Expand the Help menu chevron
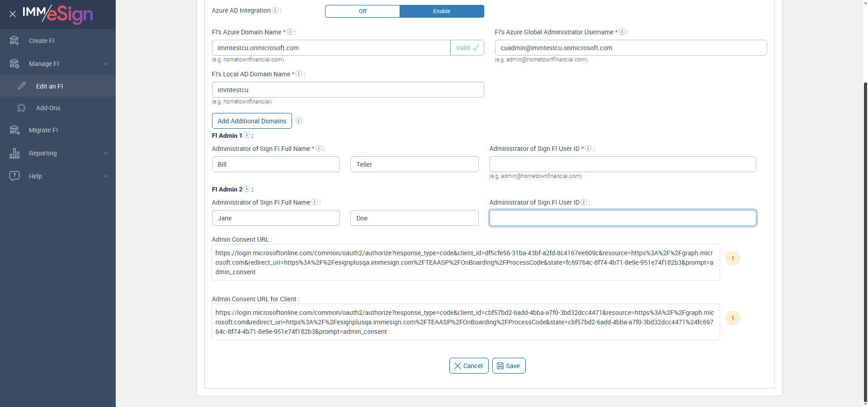 106,176
